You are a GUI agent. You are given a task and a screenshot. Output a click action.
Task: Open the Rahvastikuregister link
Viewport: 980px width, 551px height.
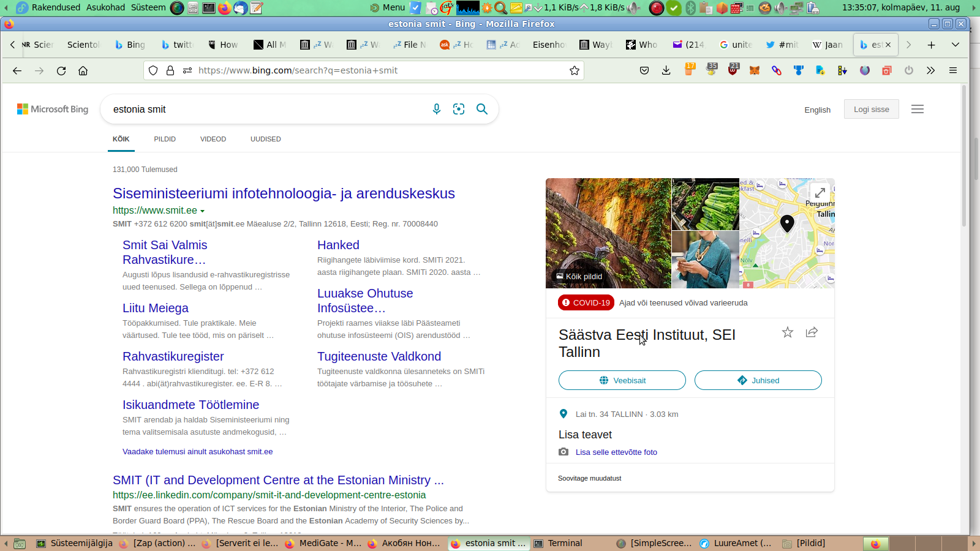pos(173,356)
